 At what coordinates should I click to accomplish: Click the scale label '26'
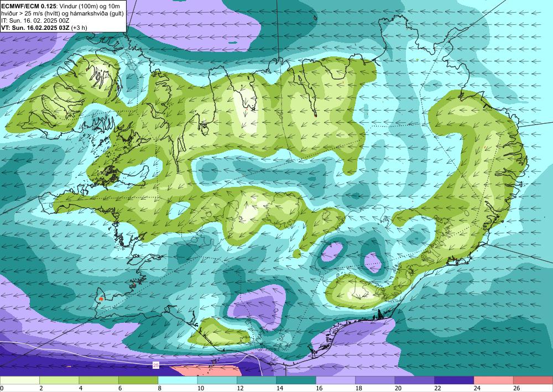click(x=517, y=388)
